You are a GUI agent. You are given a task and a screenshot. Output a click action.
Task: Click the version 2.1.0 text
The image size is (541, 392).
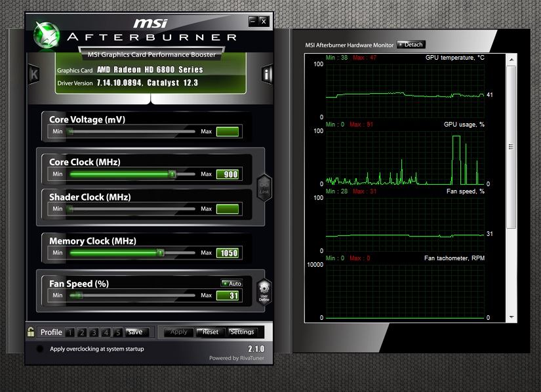pos(256,349)
